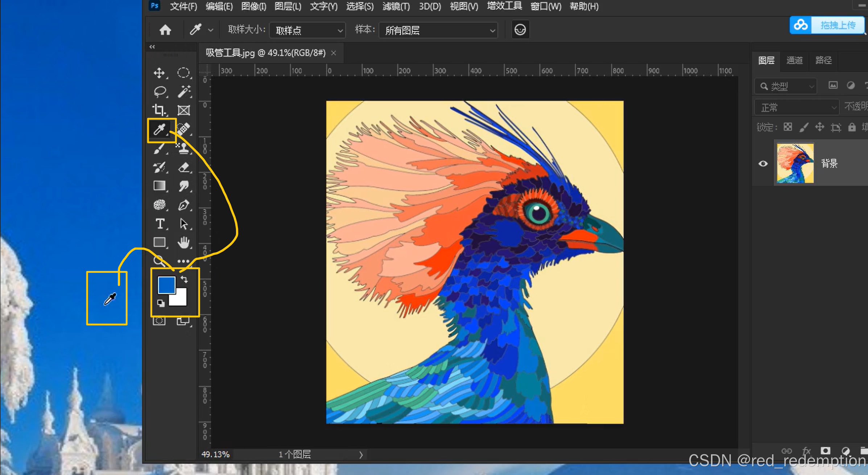Open the 3D menu
The width and height of the screenshot is (868, 475).
(430, 6)
